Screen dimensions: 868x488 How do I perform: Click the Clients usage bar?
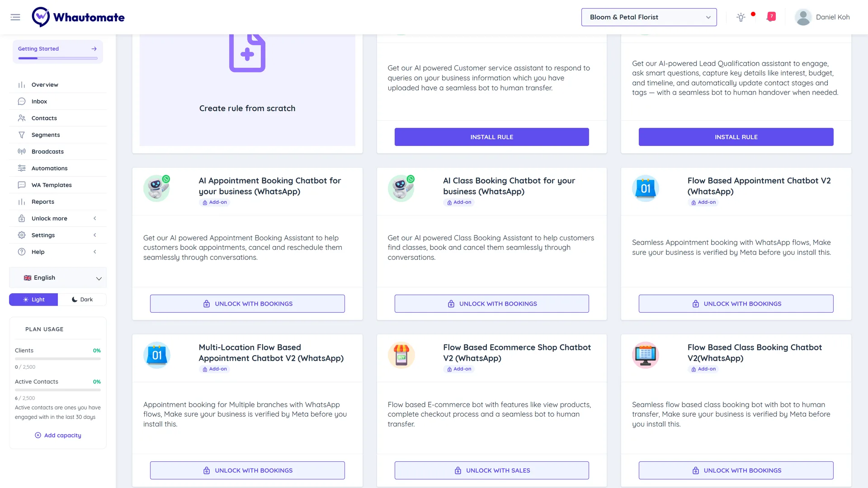pyautogui.click(x=58, y=359)
